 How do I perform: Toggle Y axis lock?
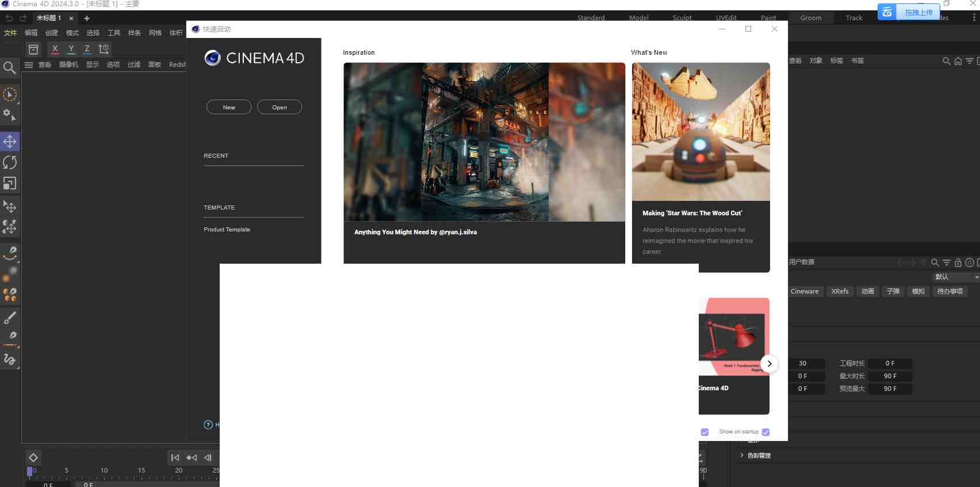71,49
